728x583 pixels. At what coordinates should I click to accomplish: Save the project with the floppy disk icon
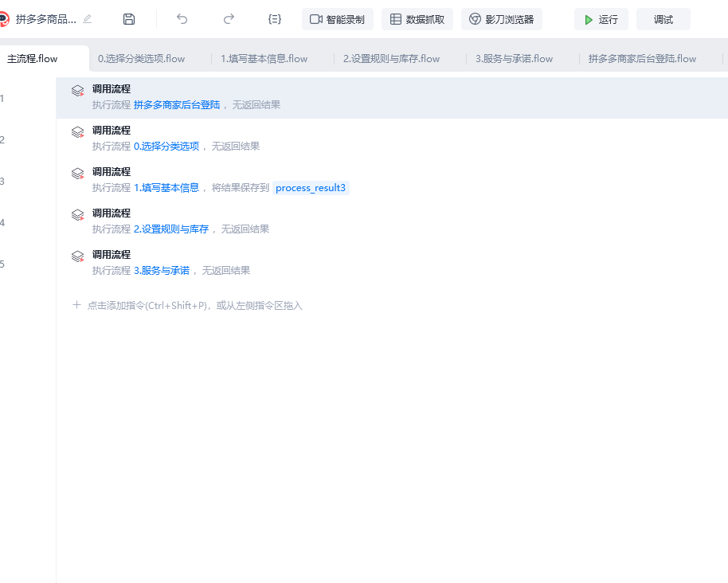[x=129, y=19]
